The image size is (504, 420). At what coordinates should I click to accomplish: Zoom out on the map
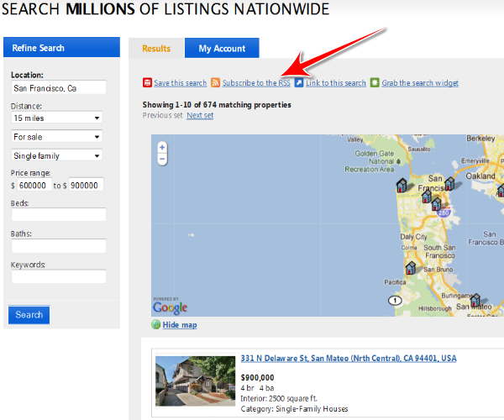point(162,160)
